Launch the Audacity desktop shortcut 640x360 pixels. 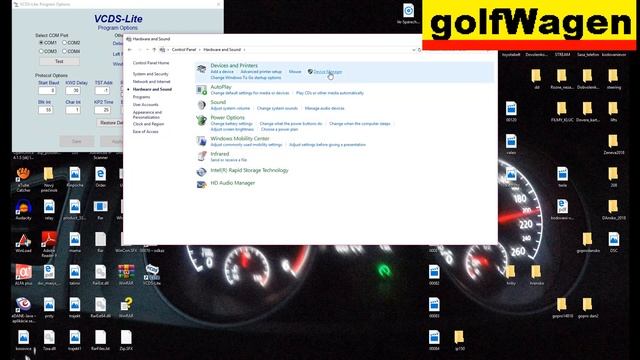coord(23,207)
